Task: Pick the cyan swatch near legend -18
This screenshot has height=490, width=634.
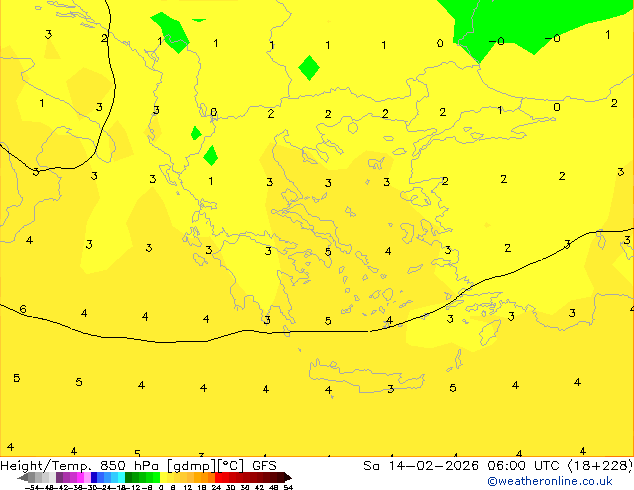Action: click(121, 477)
